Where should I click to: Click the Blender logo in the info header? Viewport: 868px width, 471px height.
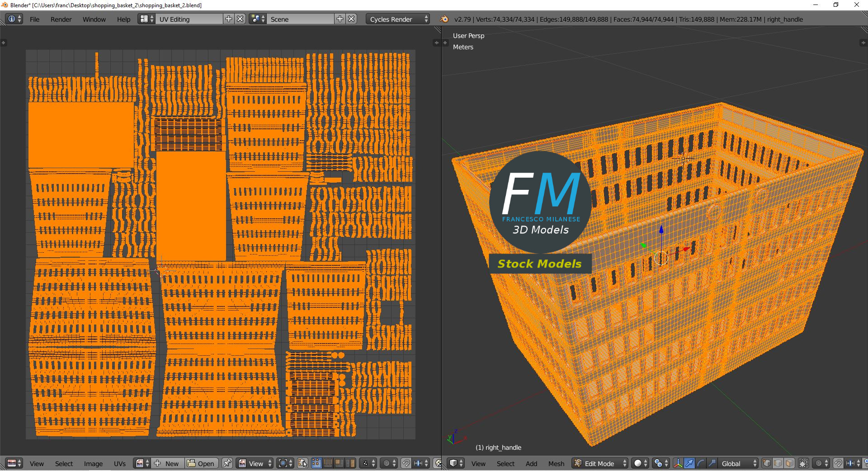(444, 19)
